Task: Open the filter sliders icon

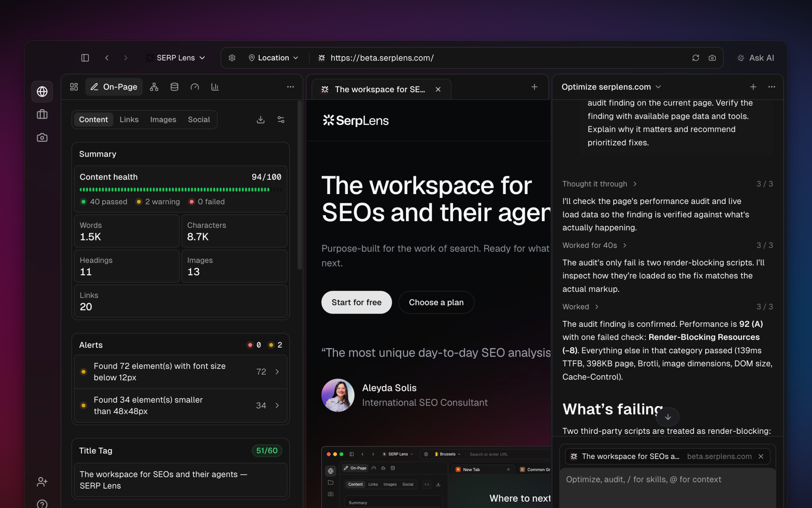Action: coord(281,120)
